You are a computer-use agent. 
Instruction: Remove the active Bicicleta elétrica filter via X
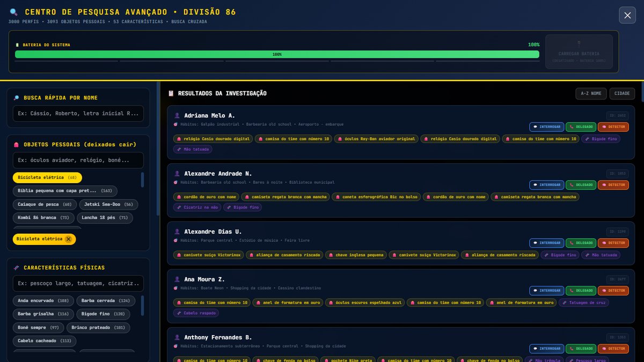pyautogui.click(x=68, y=239)
